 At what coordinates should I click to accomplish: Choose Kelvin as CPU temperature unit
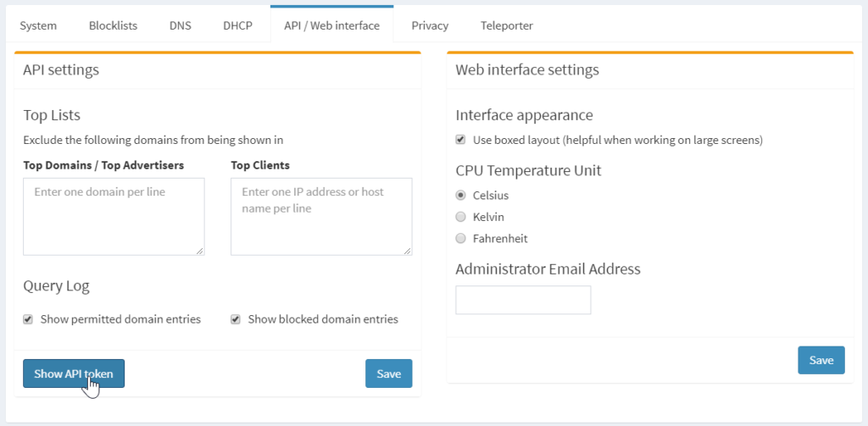(460, 217)
